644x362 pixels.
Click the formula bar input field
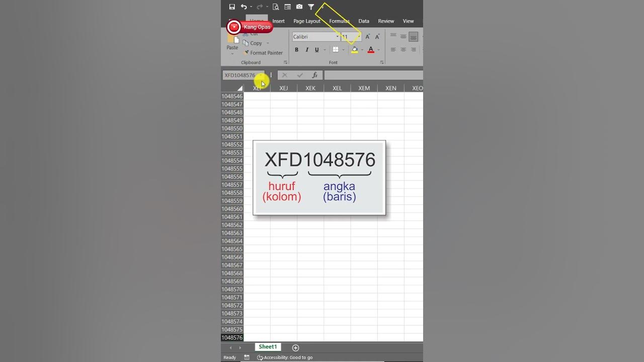click(x=373, y=75)
